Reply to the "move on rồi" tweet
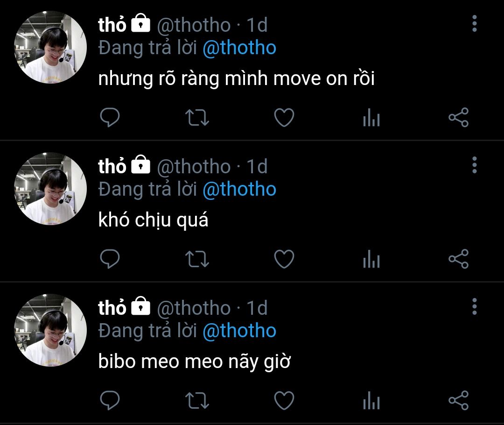Image resolution: width=504 pixels, height=425 pixels. pyautogui.click(x=110, y=117)
